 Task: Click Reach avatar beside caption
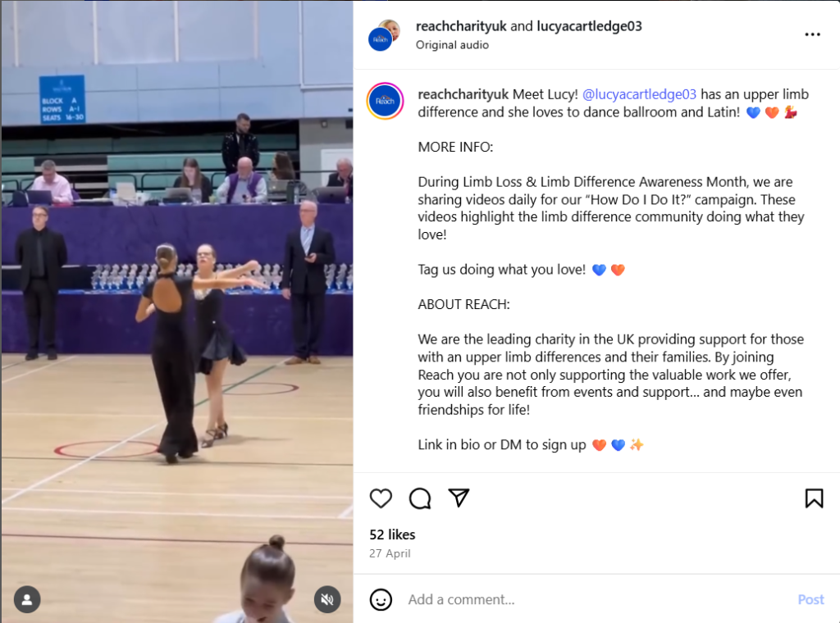tap(385, 101)
